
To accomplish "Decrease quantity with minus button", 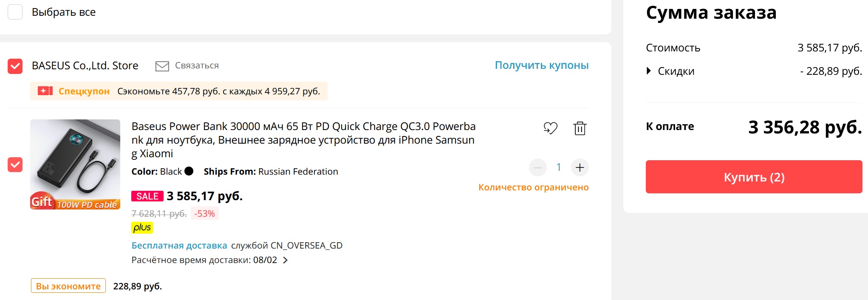I will pyautogui.click(x=538, y=167).
